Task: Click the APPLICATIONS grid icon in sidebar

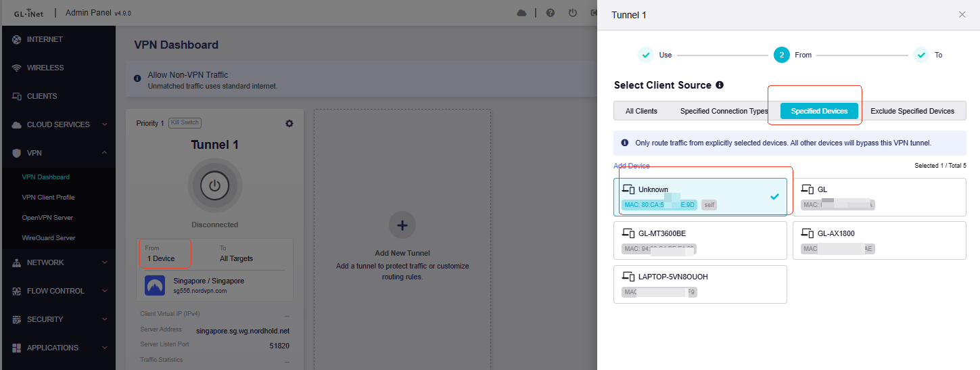Action: tap(17, 348)
